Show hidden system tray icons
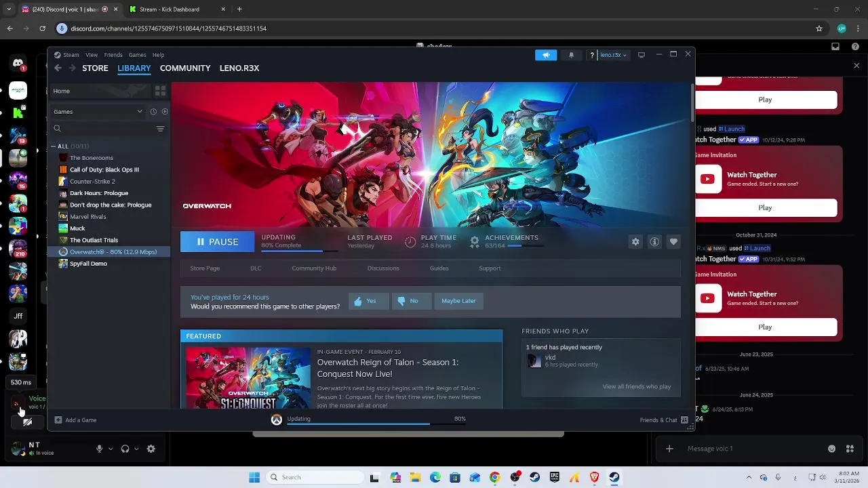868x488 pixels. (x=749, y=477)
